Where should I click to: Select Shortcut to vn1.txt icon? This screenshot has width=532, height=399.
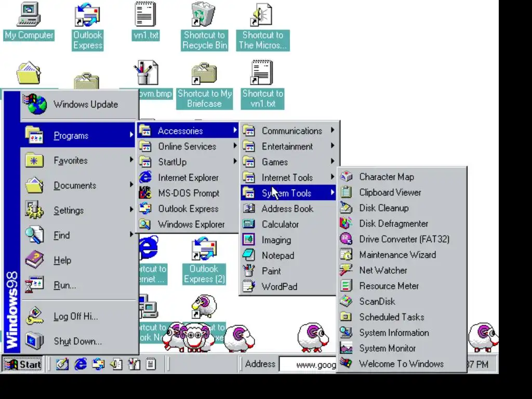pyautogui.click(x=262, y=85)
